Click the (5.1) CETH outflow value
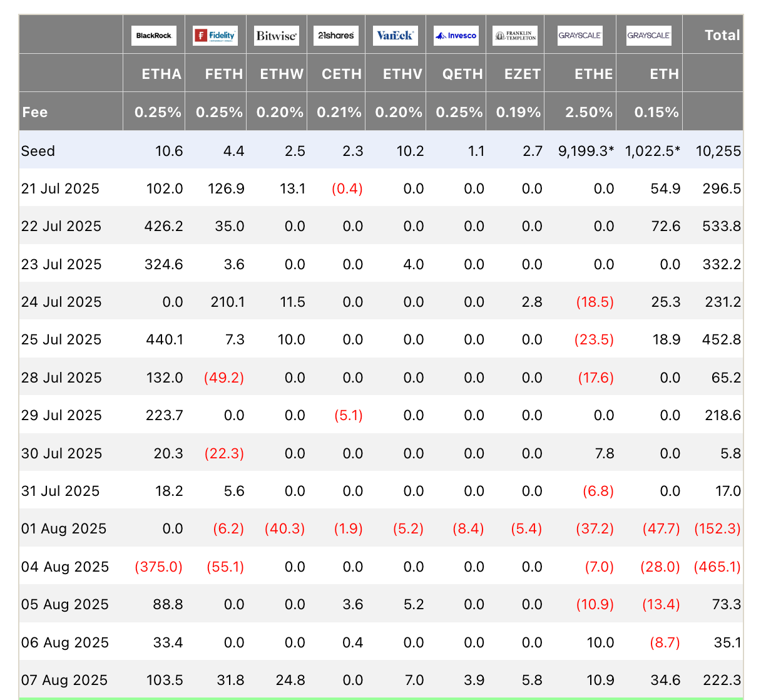The image size is (761, 700). (x=349, y=415)
